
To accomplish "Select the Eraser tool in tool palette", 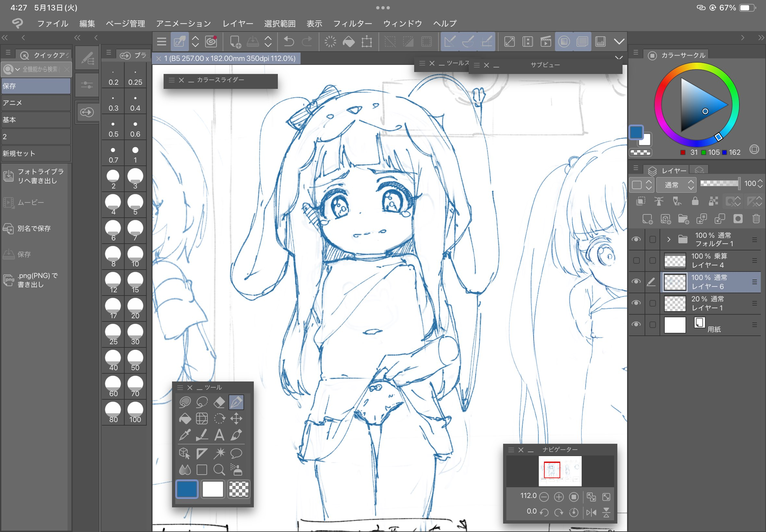I will click(219, 402).
